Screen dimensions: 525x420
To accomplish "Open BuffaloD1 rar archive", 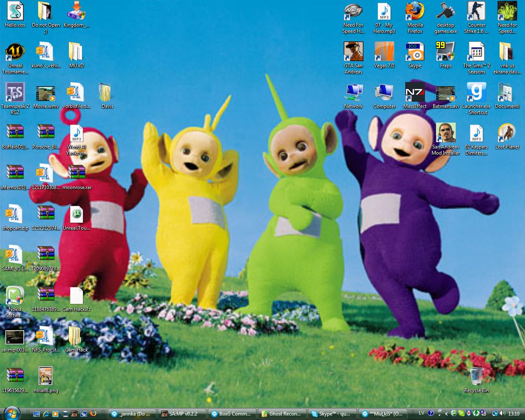I will (15, 137).
